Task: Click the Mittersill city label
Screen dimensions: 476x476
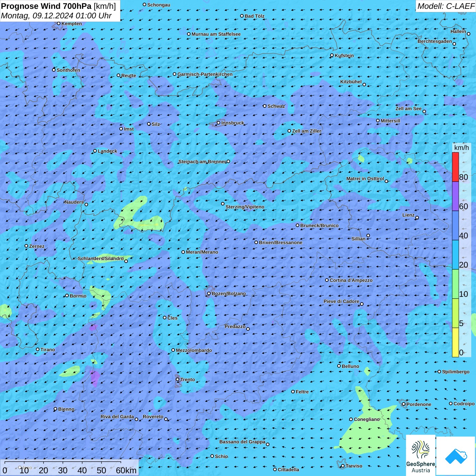Action: pos(390,121)
